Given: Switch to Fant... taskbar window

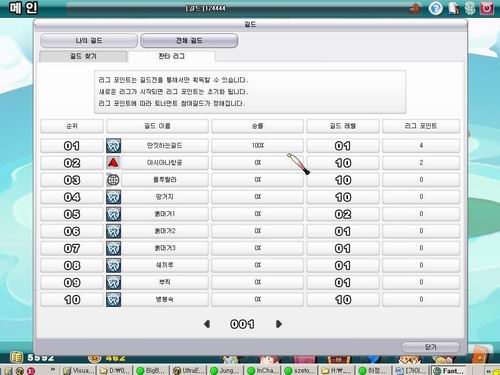Looking at the screenshot, I should click(x=448, y=370).
